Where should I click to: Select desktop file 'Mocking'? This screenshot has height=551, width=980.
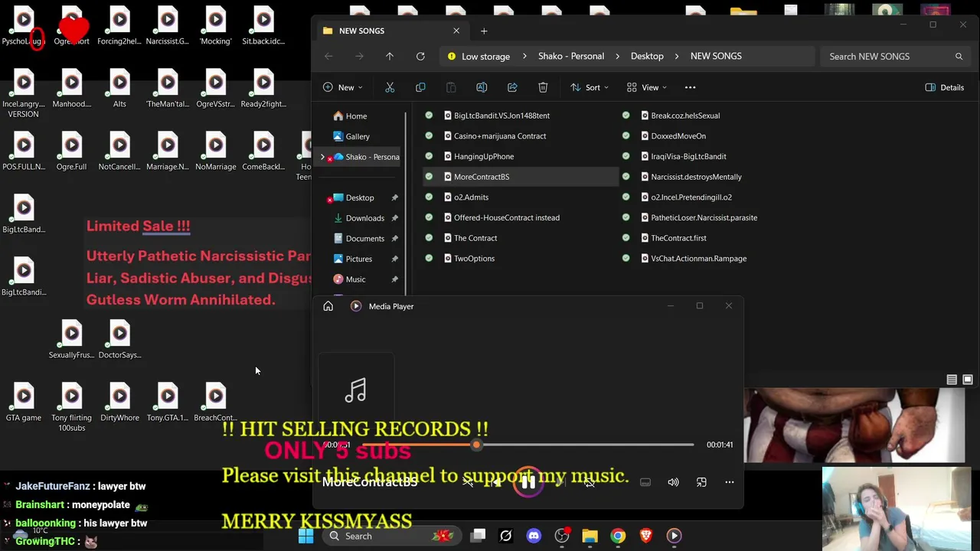coord(215,27)
